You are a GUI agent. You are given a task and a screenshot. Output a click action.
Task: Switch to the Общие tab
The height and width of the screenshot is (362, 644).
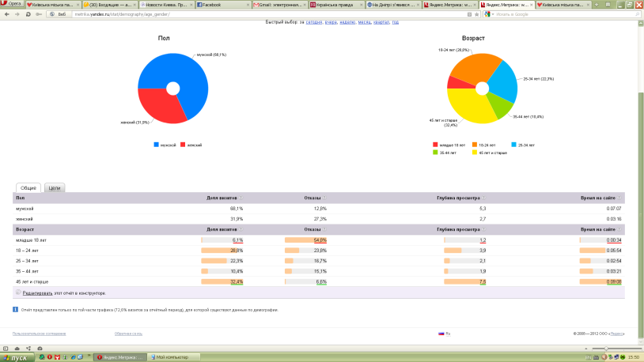pyautogui.click(x=28, y=188)
